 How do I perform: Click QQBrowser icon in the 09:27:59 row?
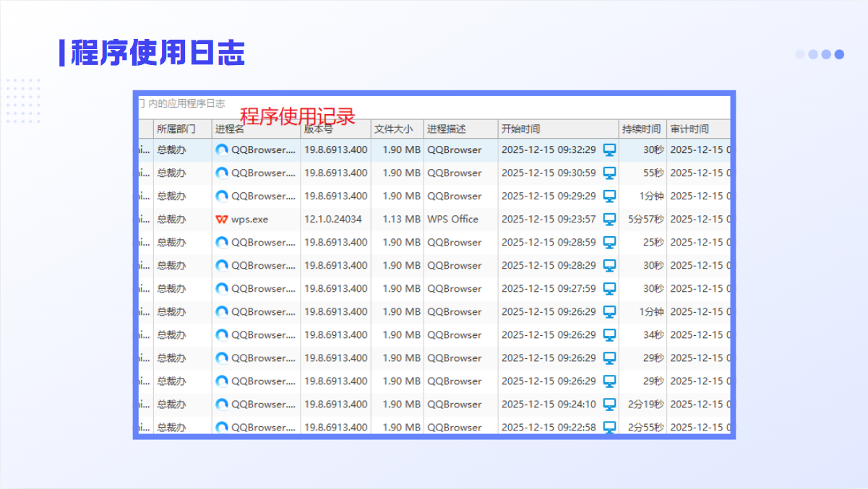(222, 289)
